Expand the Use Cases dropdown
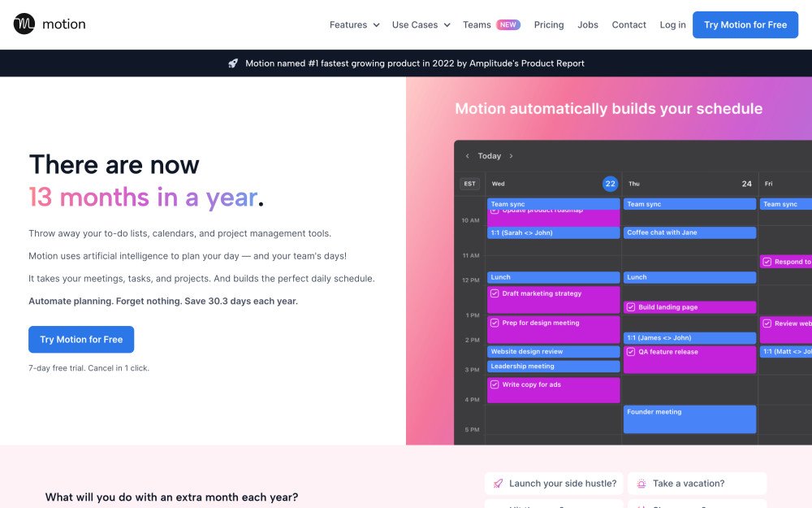 (416, 25)
